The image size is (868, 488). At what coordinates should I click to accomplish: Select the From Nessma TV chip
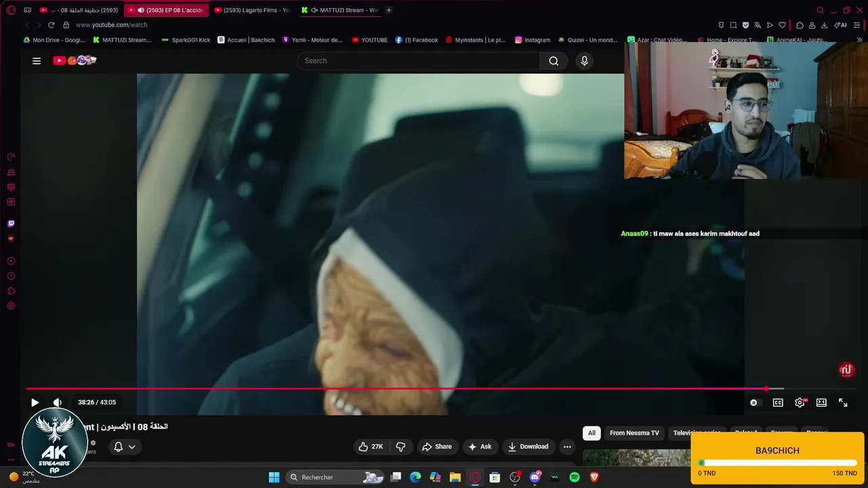pyautogui.click(x=634, y=433)
